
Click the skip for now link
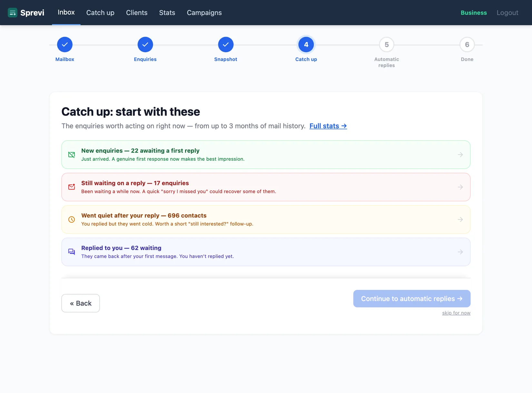(x=456, y=313)
